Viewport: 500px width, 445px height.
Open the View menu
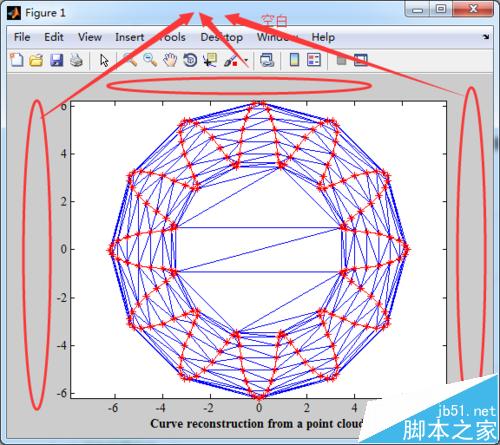pyautogui.click(x=90, y=37)
